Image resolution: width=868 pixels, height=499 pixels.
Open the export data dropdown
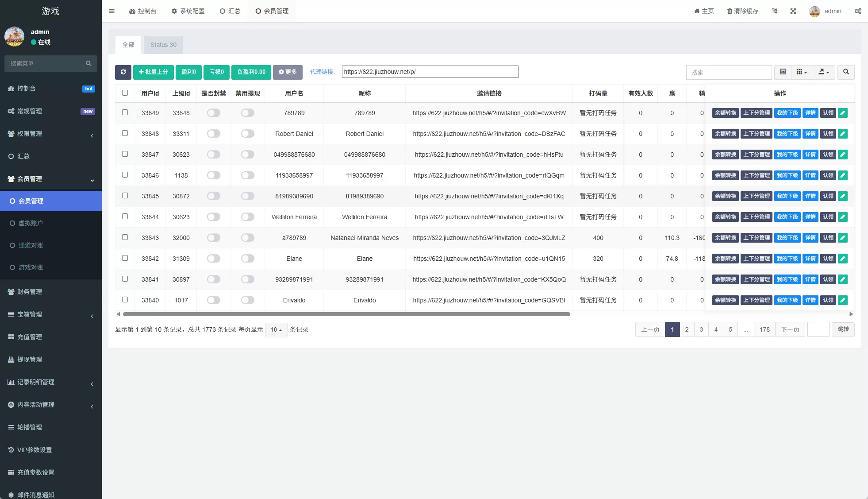tap(823, 72)
